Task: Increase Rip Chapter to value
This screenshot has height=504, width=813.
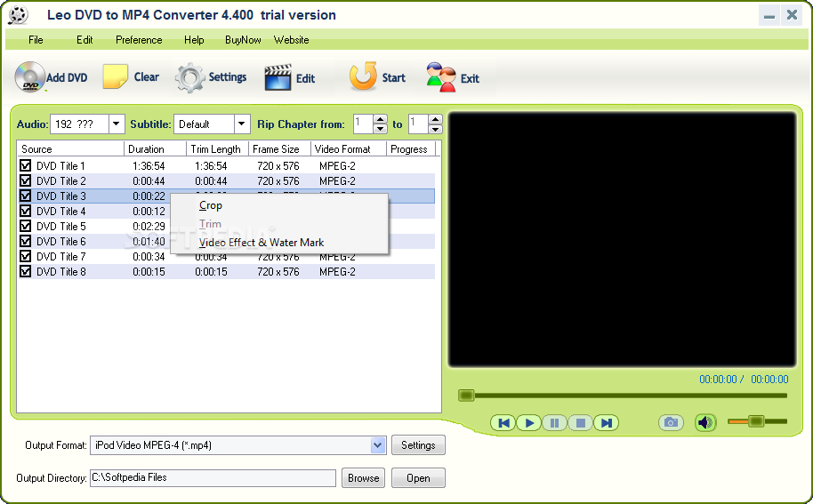Action: [x=436, y=119]
